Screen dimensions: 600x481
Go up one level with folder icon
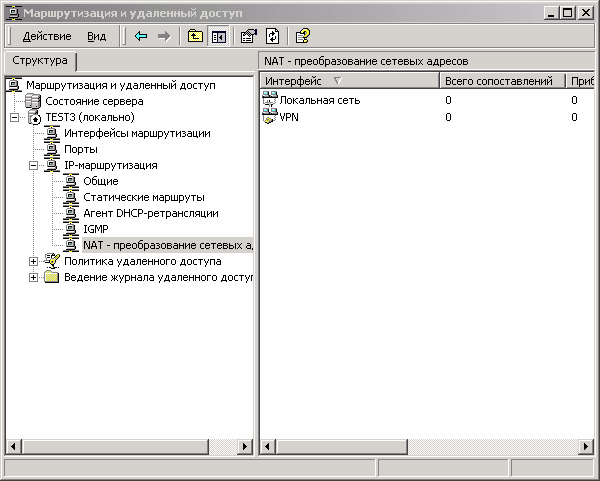click(196, 36)
